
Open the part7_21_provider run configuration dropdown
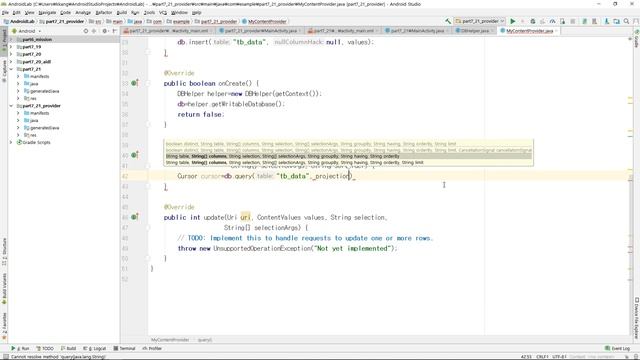click(480, 21)
